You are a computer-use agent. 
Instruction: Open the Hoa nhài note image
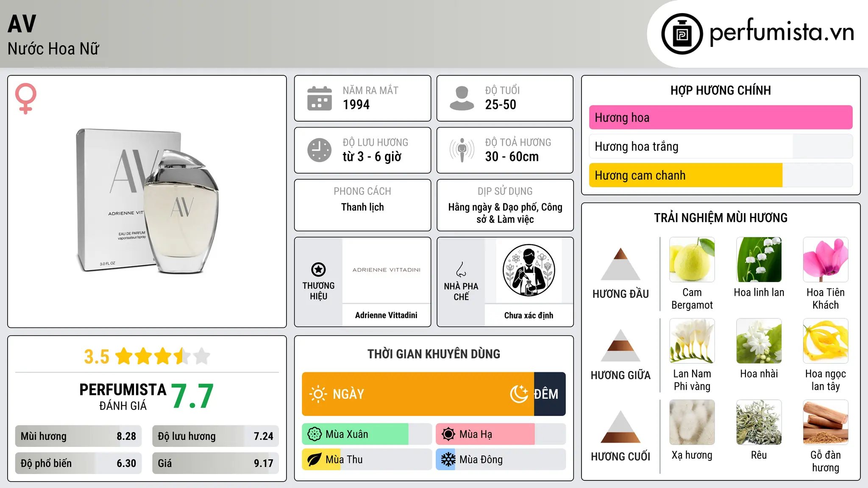point(759,341)
